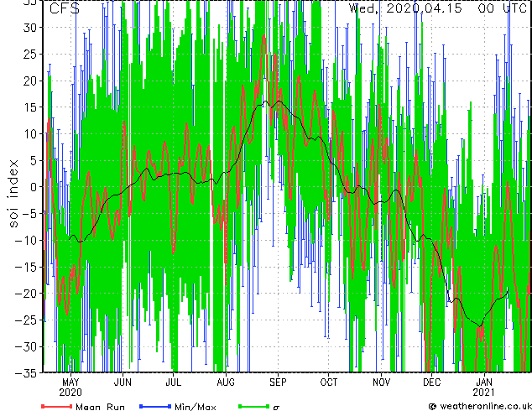This screenshot has height=411, width=532.
Task: Click the y-axis value -20
Action: pos(26,294)
